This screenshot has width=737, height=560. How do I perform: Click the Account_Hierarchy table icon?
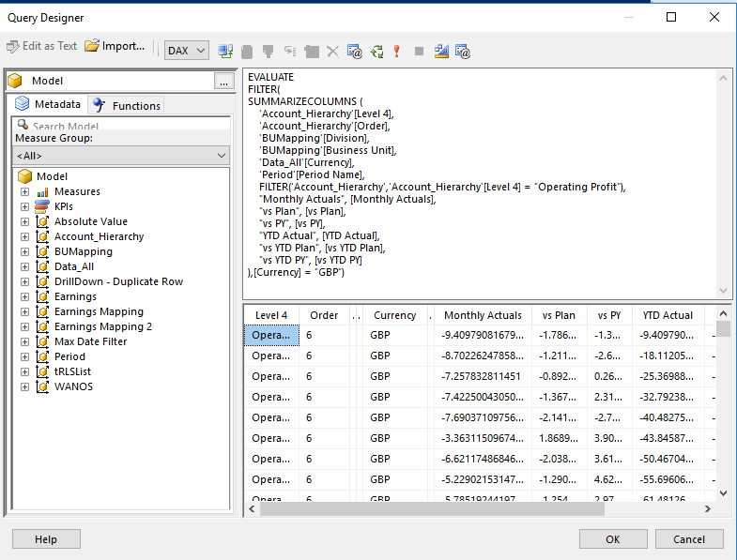(42, 236)
